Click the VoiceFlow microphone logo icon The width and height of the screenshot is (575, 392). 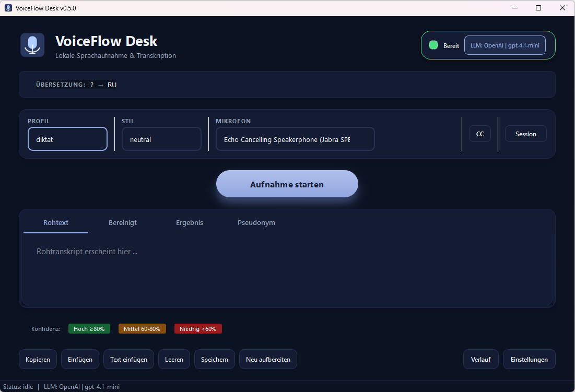pyautogui.click(x=32, y=45)
